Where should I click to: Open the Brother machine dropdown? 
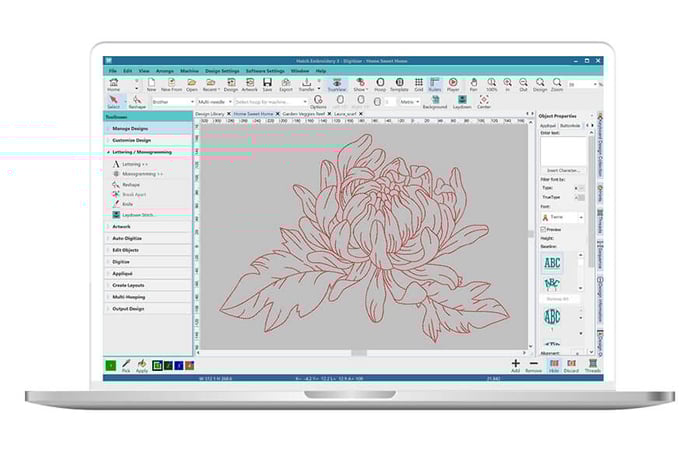click(x=171, y=101)
